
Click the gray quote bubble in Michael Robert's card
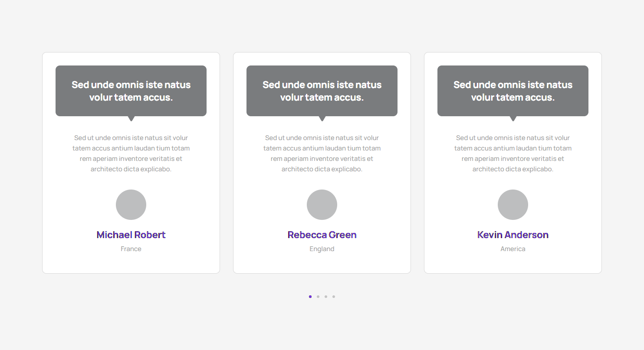[x=131, y=91]
